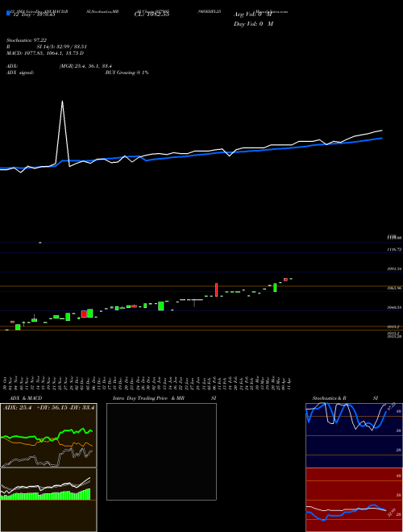Click inside the empty intraday chart box

(x=161, y=451)
